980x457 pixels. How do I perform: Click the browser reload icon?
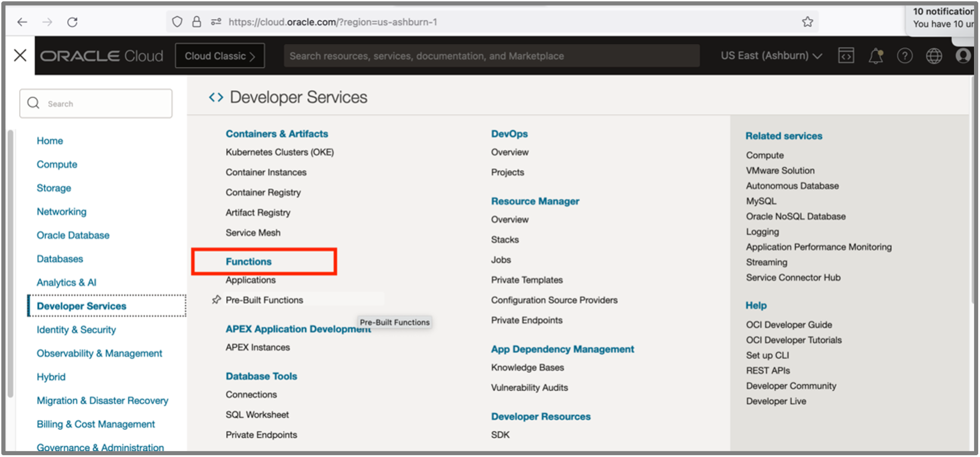point(72,22)
